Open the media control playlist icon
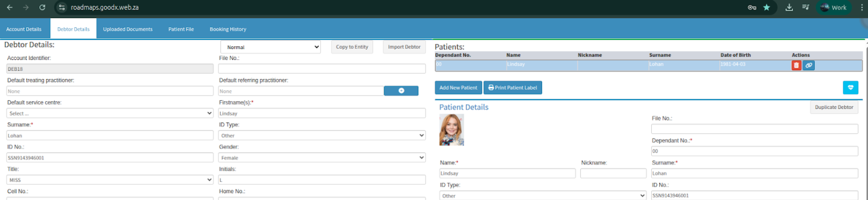 click(x=806, y=7)
